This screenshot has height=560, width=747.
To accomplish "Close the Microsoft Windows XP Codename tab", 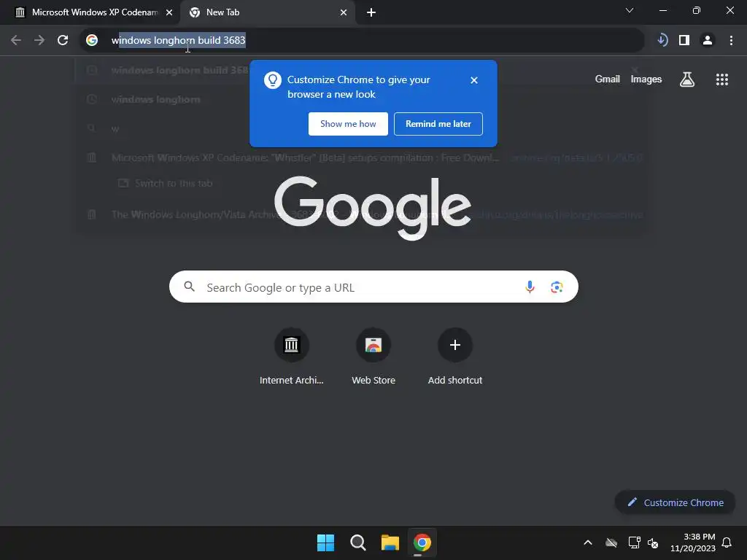I will point(169,12).
